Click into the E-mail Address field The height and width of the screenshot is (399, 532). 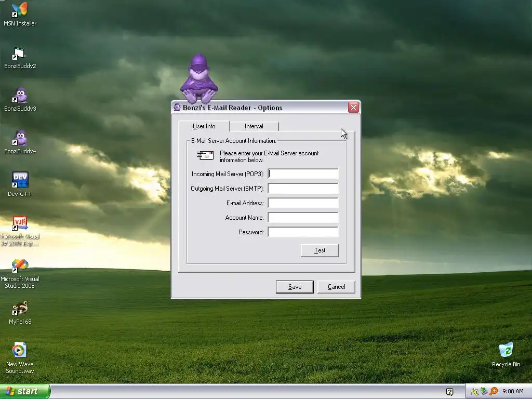(303, 203)
